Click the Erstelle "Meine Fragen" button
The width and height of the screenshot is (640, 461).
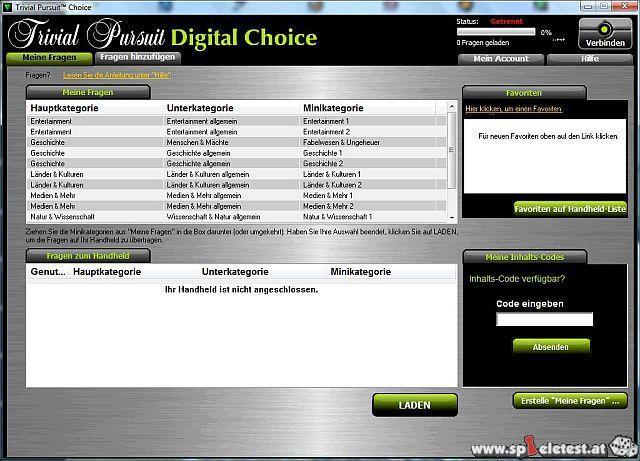click(570, 401)
